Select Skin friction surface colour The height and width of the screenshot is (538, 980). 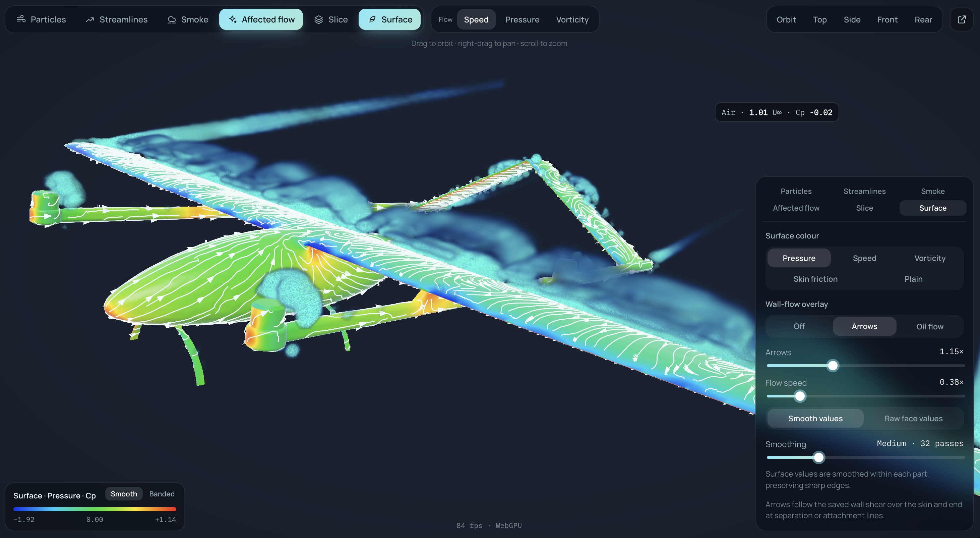pyautogui.click(x=815, y=279)
